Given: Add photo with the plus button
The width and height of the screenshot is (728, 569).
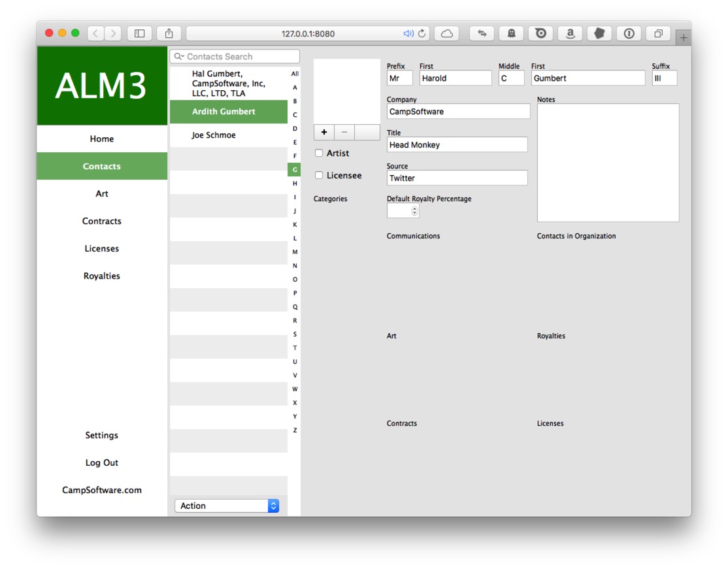Looking at the screenshot, I should tap(324, 132).
